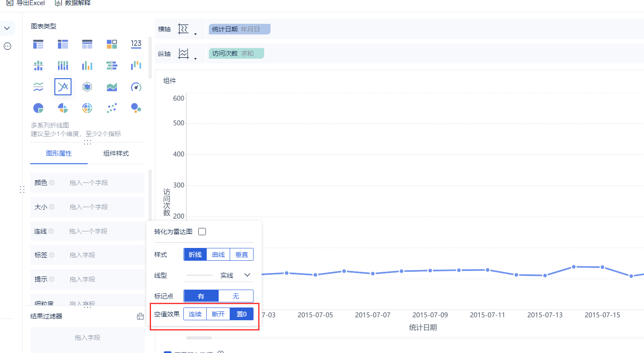Collapse the left panel using the chevron
Screen dimensions: 644x353
(7, 28)
